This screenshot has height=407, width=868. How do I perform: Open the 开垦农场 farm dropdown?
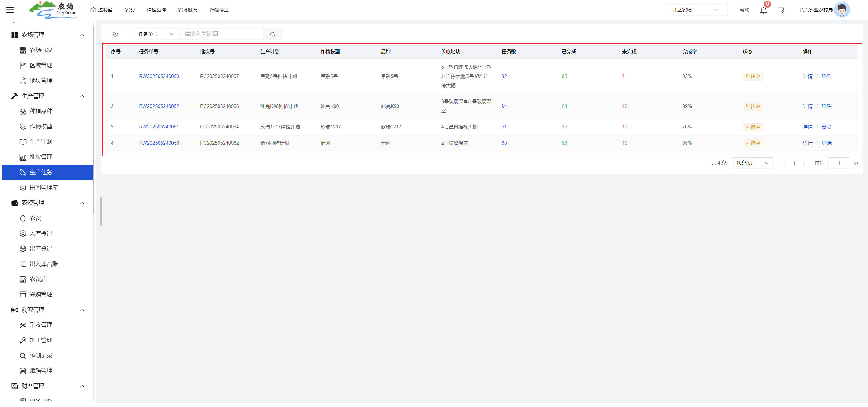point(697,10)
